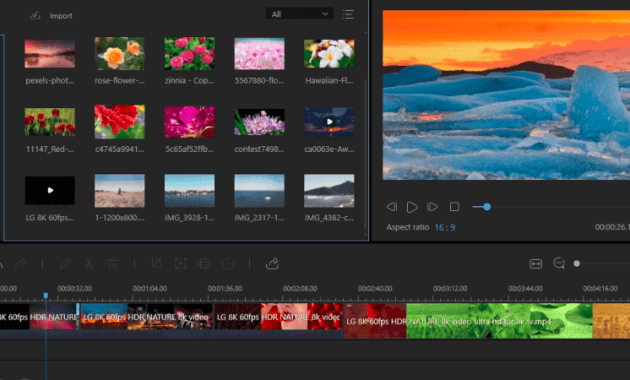The width and height of the screenshot is (630, 380).
Task: Play the preview video
Action: 412,207
